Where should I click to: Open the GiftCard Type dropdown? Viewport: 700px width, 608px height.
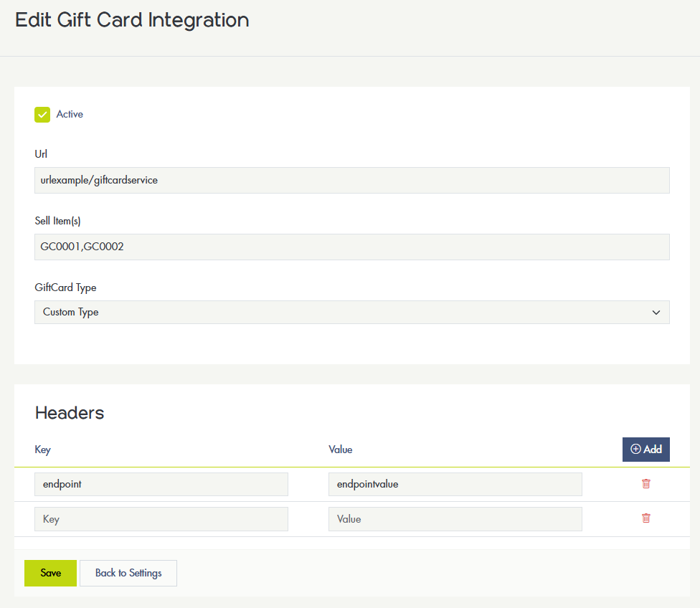click(x=351, y=313)
